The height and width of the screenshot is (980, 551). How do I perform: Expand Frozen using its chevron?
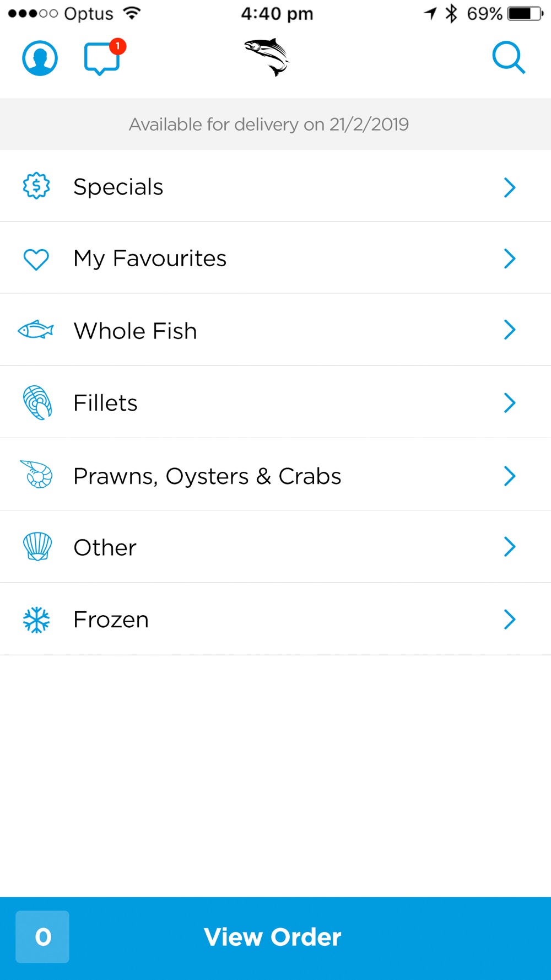tap(510, 620)
